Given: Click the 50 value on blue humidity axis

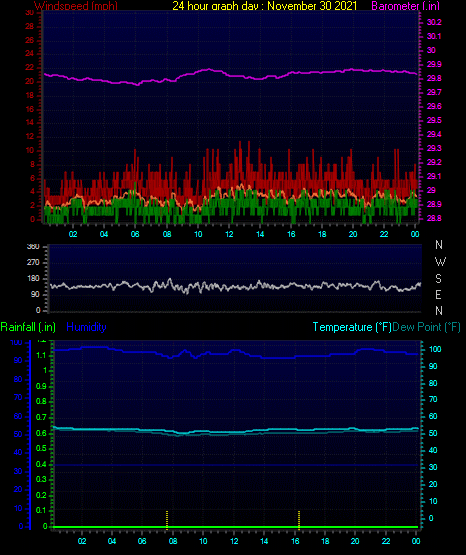Looking at the screenshot, I should 18,434.
